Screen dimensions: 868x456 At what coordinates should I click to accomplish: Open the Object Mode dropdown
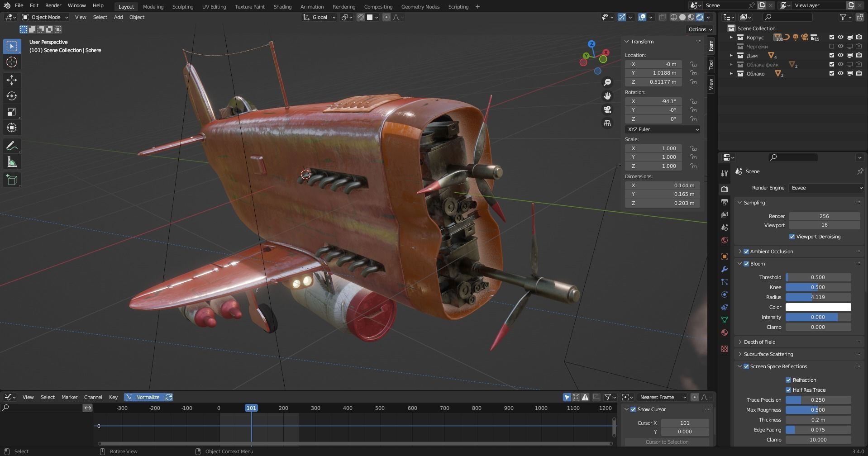point(45,17)
